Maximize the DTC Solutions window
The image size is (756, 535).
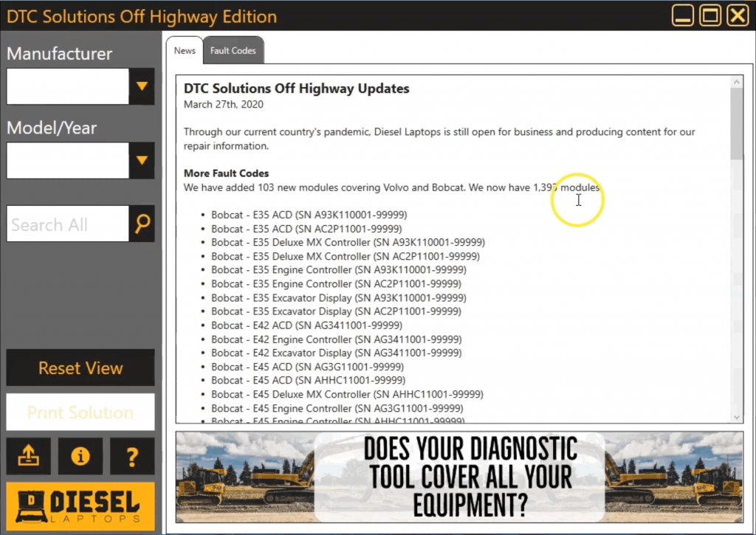click(x=710, y=16)
